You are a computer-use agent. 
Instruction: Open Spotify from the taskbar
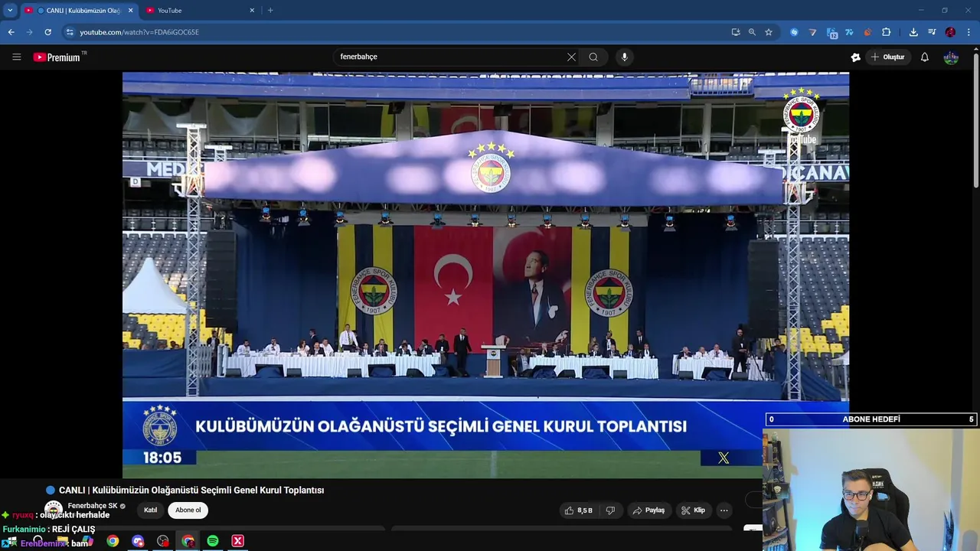tap(213, 541)
